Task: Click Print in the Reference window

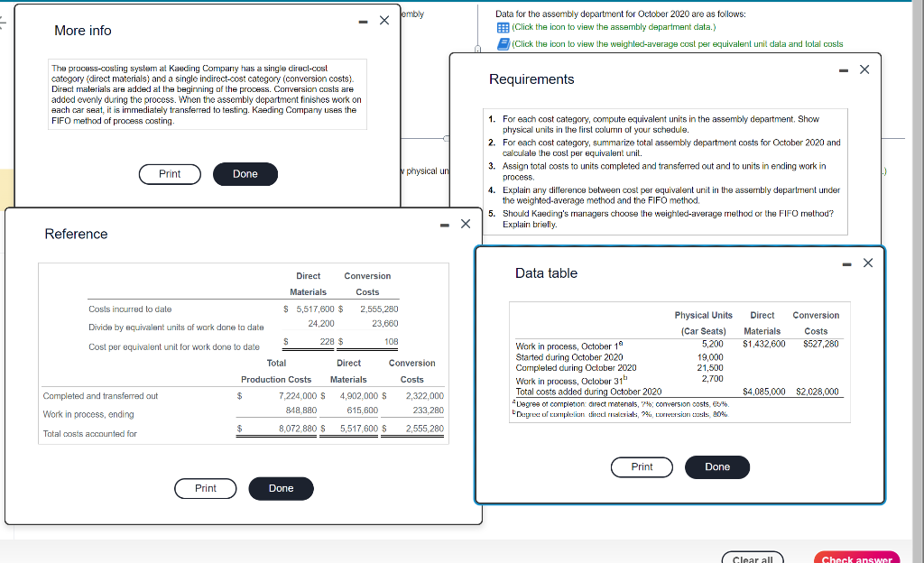Action: [205, 488]
